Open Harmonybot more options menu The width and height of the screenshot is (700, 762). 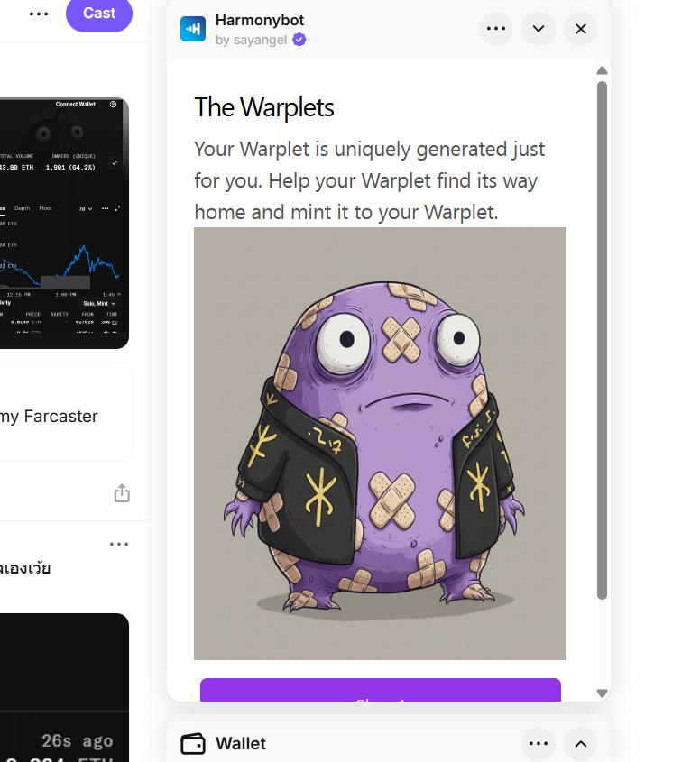[496, 29]
